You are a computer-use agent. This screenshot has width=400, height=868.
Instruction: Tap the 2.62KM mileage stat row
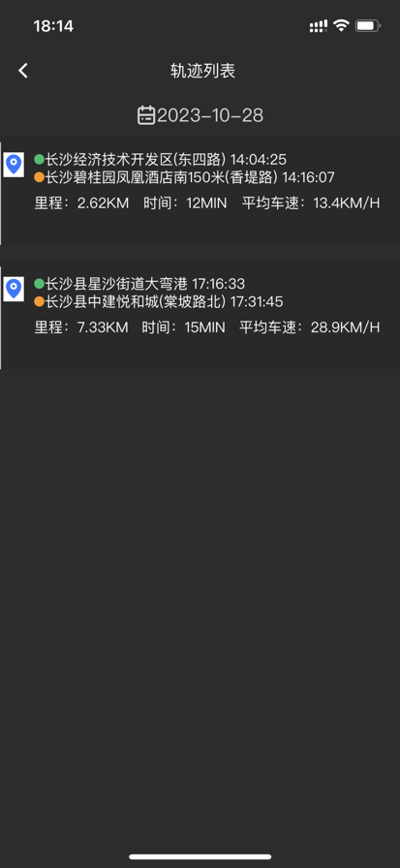pyautogui.click(x=207, y=203)
